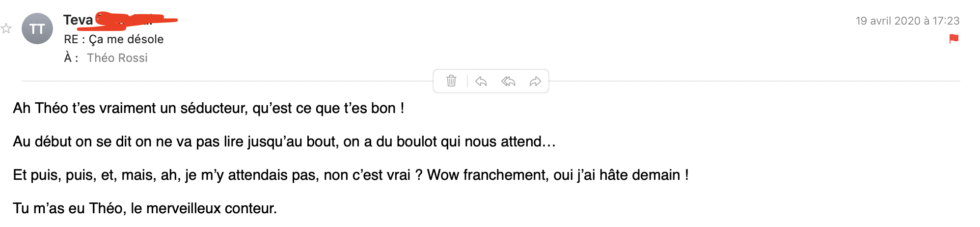
Task: Click the subject RE : Ça me désole
Action: click(x=114, y=39)
